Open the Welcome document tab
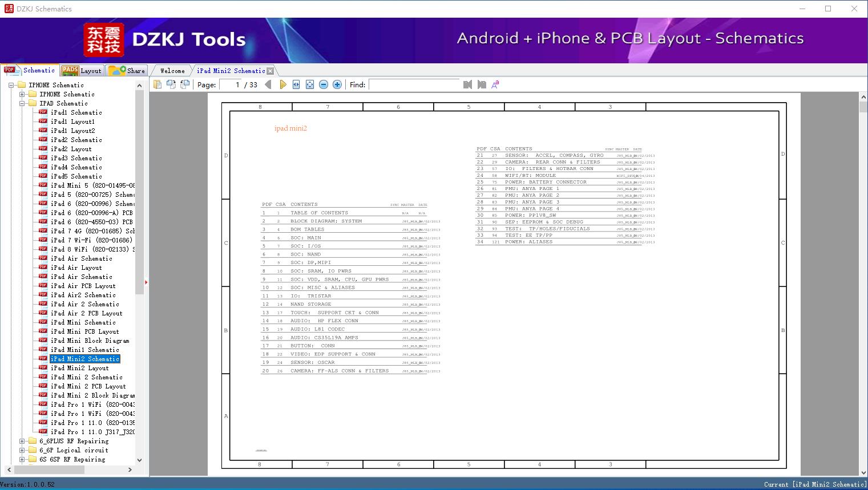The height and width of the screenshot is (490, 868). [x=172, y=71]
